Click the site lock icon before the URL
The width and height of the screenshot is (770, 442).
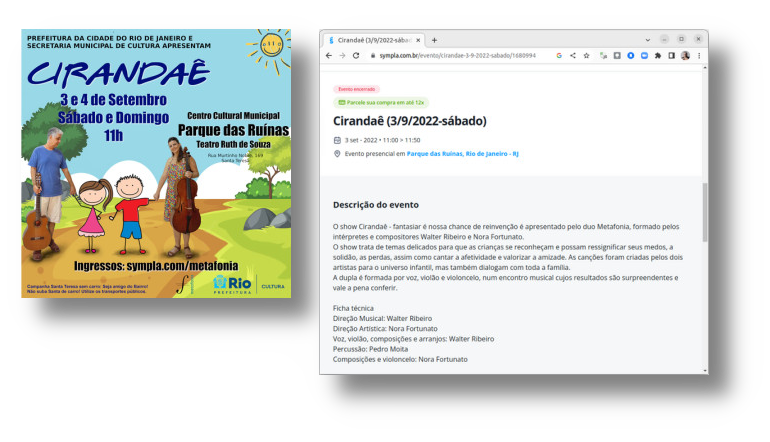pyautogui.click(x=372, y=56)
